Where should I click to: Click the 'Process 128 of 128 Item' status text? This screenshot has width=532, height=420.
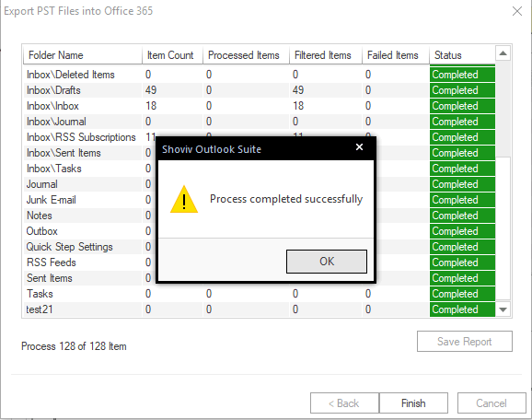pos(74,346)
